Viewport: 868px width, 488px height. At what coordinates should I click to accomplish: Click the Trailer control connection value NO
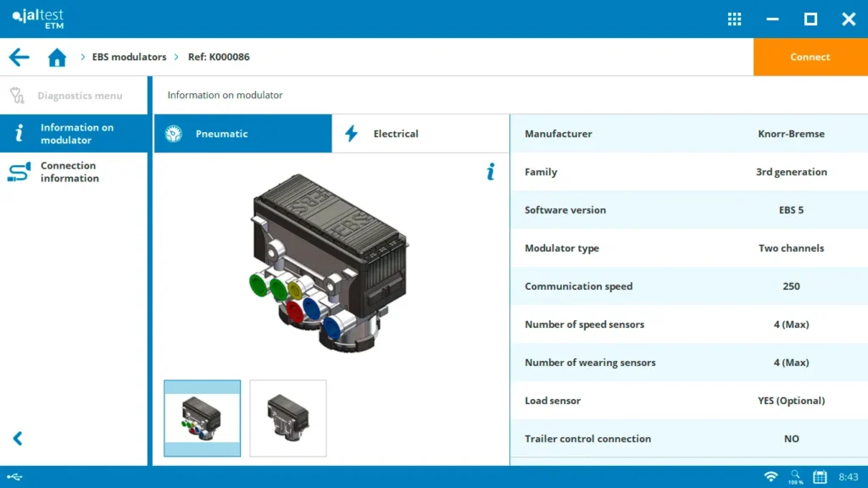[791, 439]
